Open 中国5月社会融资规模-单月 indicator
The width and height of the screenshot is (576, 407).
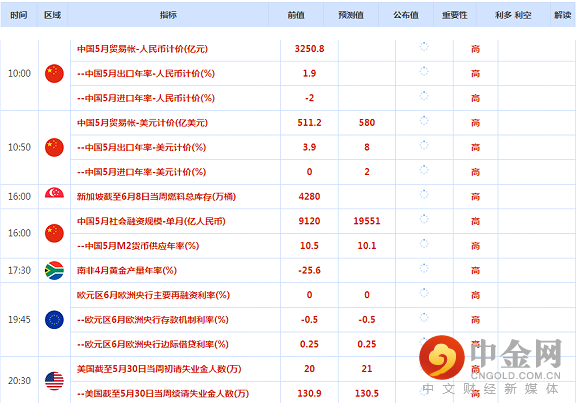click(151, 221)
